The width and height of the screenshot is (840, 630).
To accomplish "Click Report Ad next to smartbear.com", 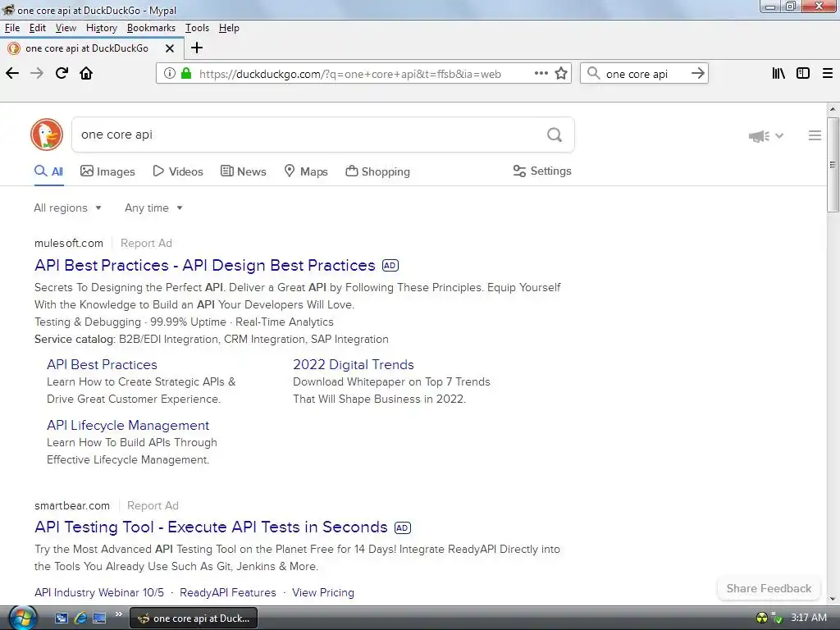I will 153,505.
